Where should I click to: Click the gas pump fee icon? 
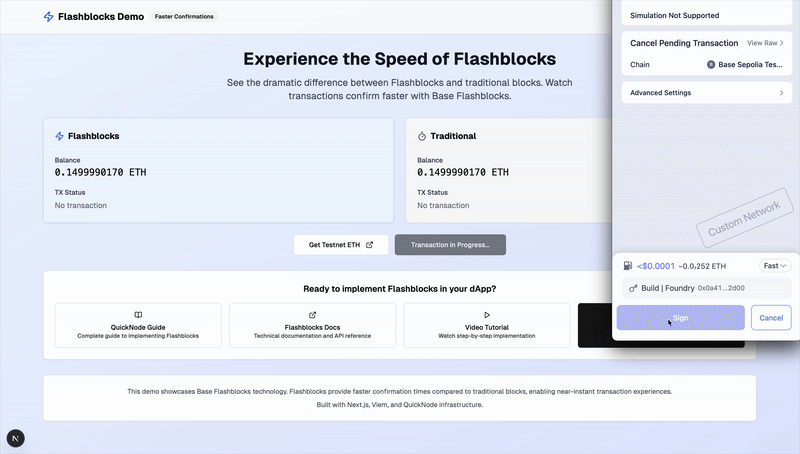[x=628, y=266]
